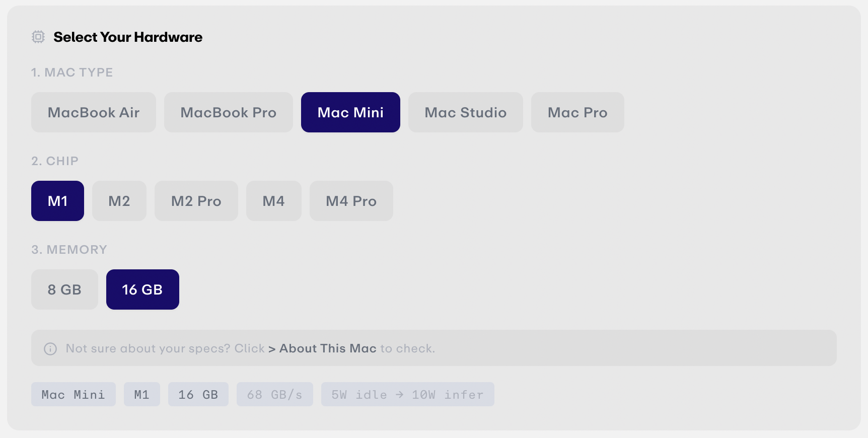Screen dimensions: 868x438
Task: Click the info circle icon in hint bar
Action: (50, 348)
